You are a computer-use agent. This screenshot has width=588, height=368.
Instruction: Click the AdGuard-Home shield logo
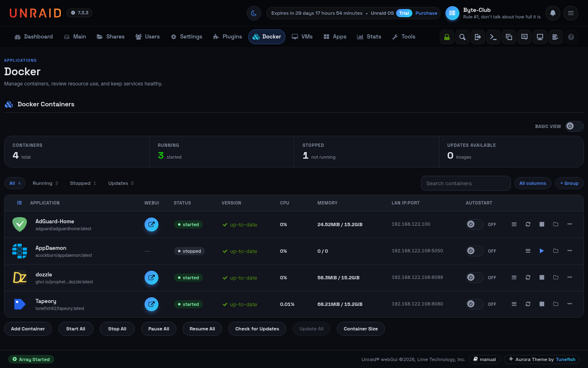[20, 224]
